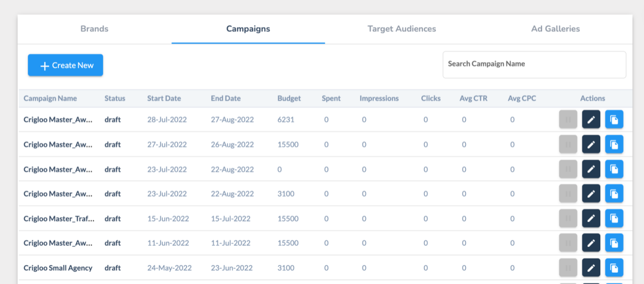
Task: Click the 26-Aug-2022 end date
Action: coord(232,144)
